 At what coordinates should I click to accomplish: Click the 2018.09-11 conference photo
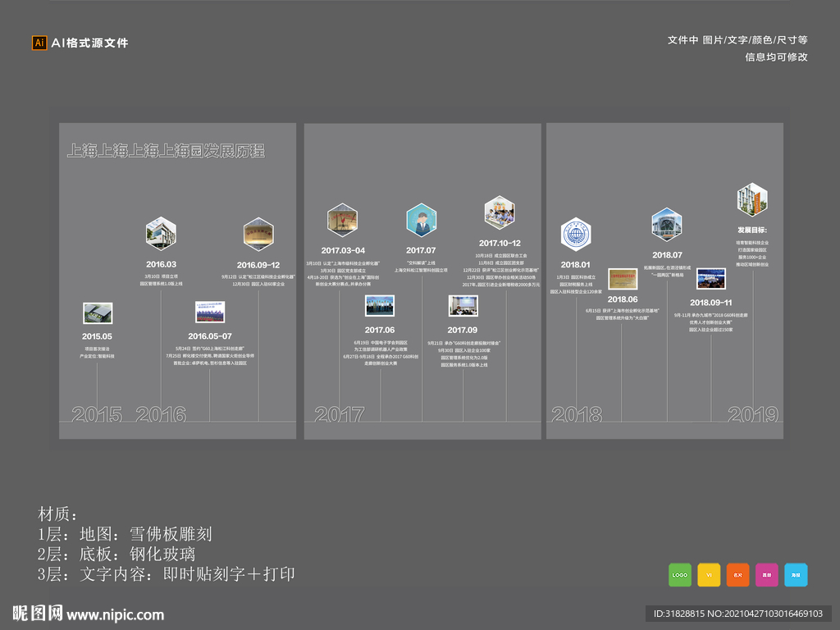tap(712, 279)
